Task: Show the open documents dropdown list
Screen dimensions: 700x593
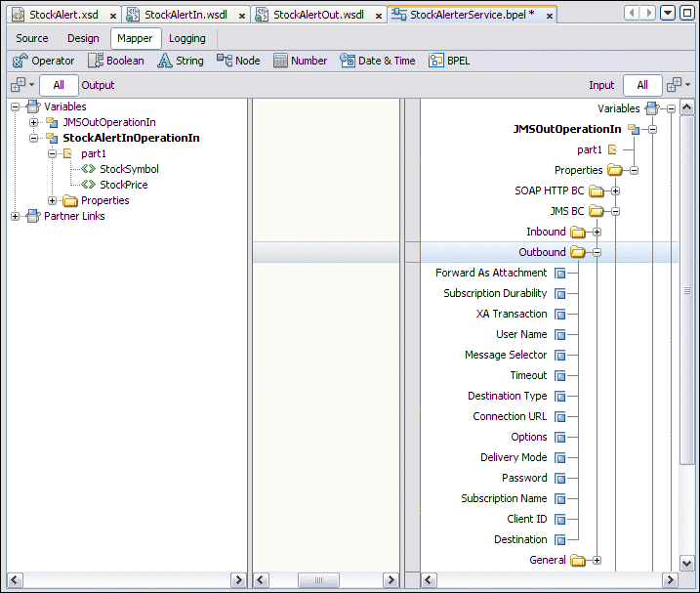Action: coord(668,13)
